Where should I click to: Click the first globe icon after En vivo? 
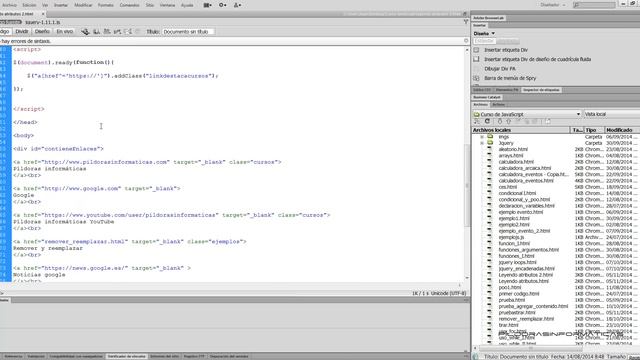pos(85,31)
